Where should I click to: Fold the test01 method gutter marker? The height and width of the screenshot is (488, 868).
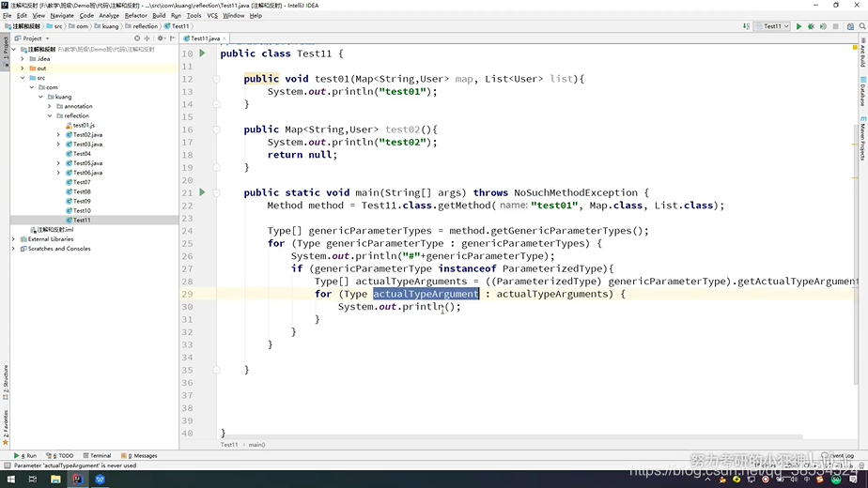(x=216, y=79)
